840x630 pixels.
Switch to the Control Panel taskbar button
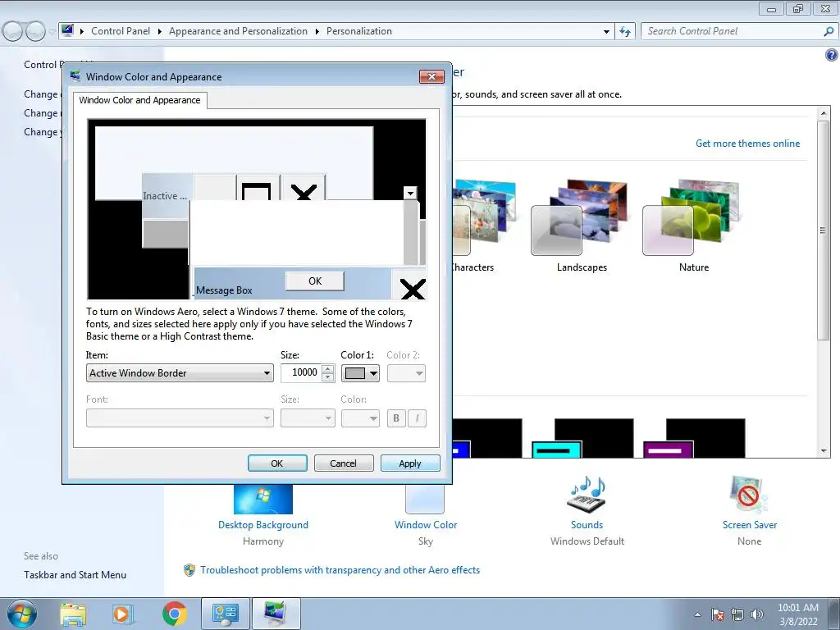[225, 614]
